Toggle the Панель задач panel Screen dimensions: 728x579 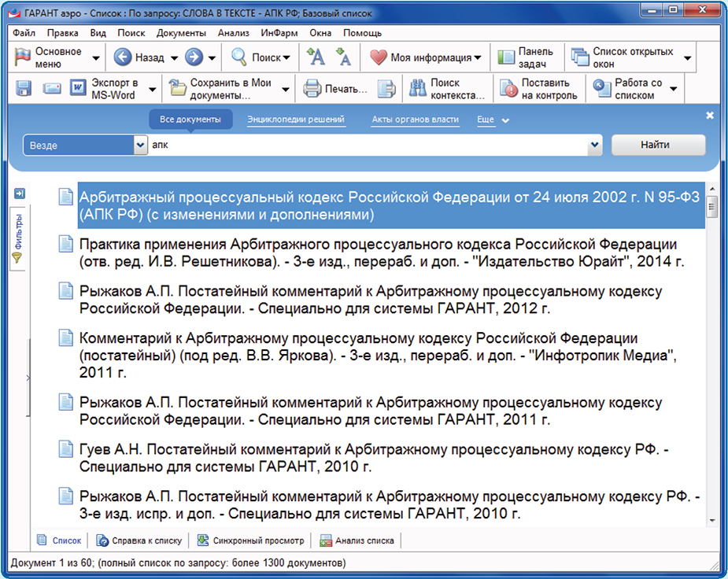coord(525,57)
